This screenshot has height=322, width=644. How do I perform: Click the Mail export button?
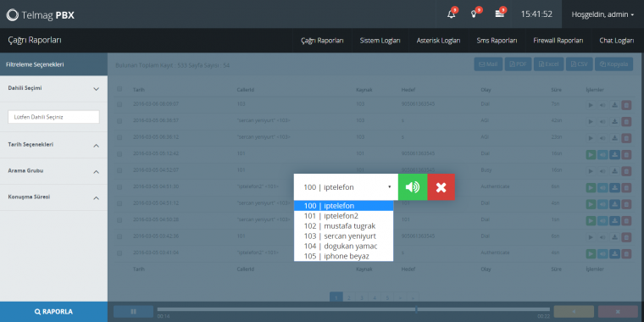pyautogui.click(x=488, y=64)
